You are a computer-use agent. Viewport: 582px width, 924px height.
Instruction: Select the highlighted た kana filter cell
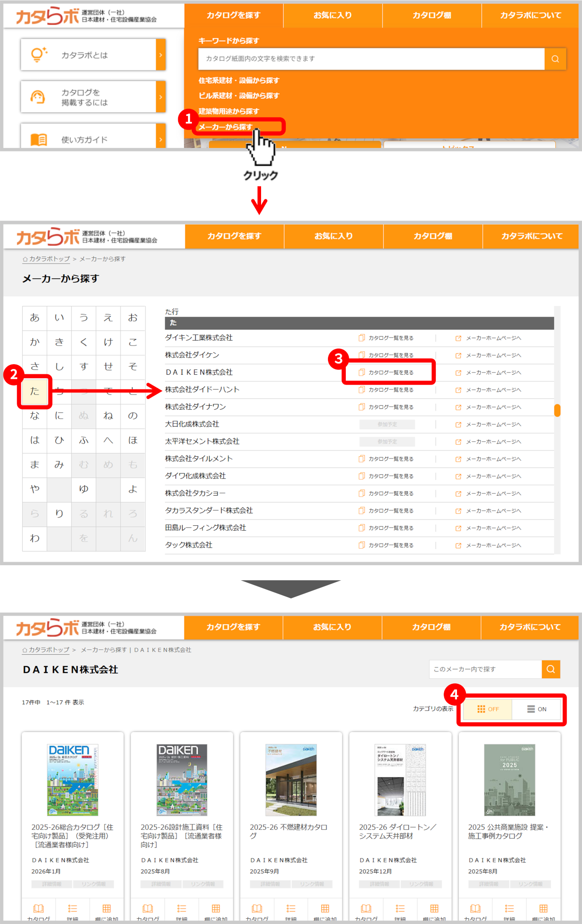pyautogui.click(x=35, y=391)
